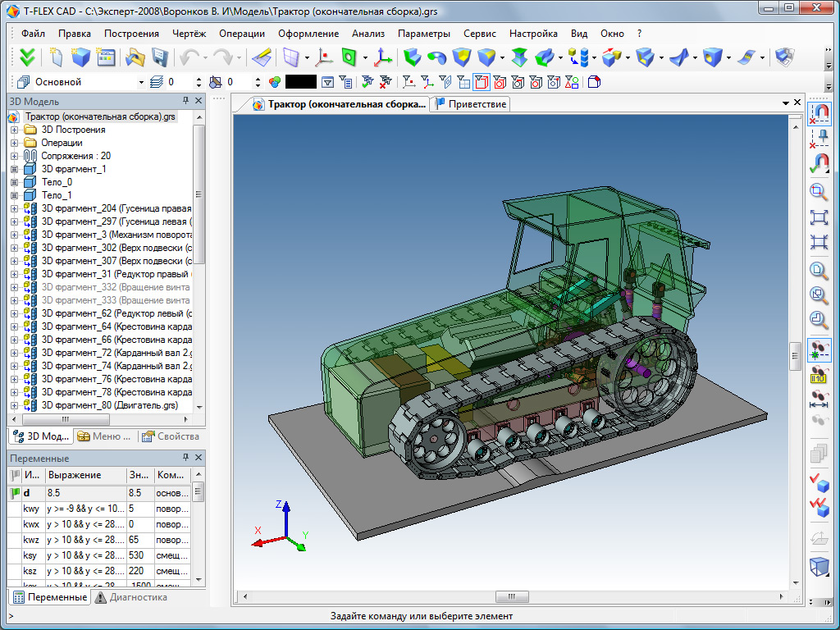This screenshot has height=630, width=840.
Task: Select the extrusion operation tool
Action: coord(412,57)
